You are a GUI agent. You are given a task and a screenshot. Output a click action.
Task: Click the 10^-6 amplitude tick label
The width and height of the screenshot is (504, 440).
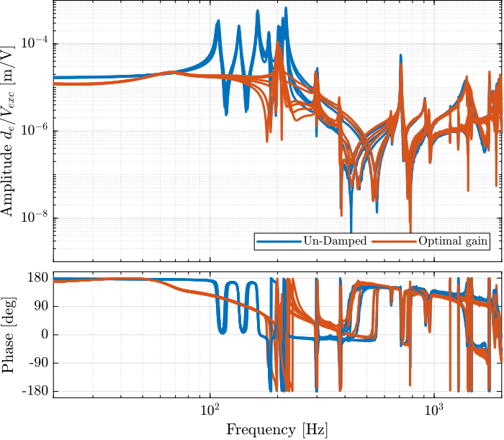(x=35, y=130)
